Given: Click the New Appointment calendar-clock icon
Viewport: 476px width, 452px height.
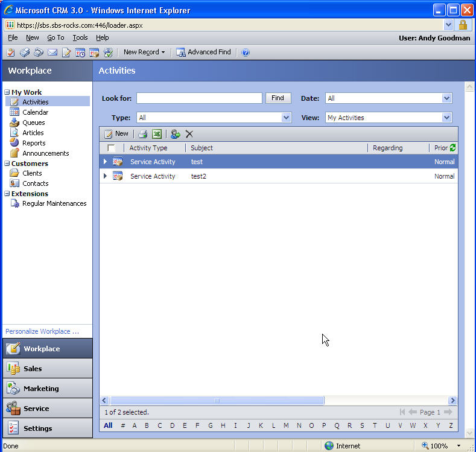Looking at the screenshot, I should pos(80,53).
